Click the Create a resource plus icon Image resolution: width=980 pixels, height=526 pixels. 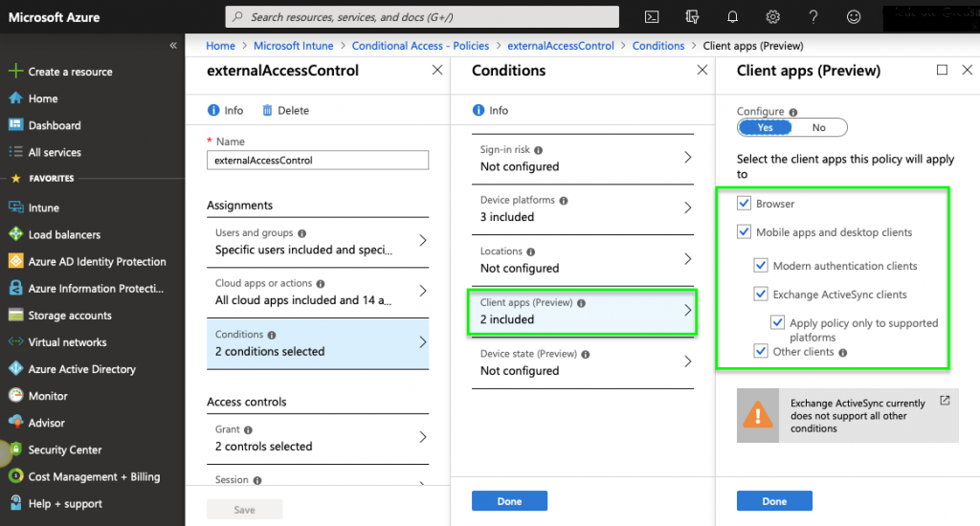(15, 71)
